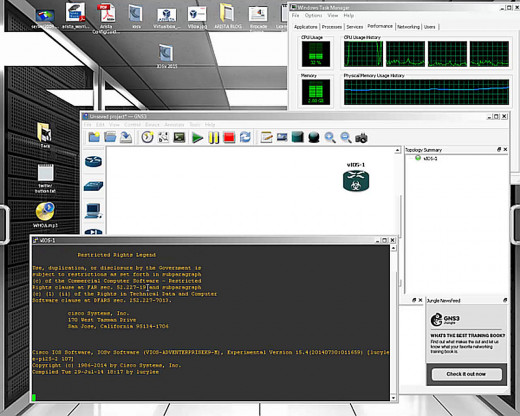Zoom in on the GNS3 canvas
The height and width of the screenshot is (416, 520).
click(330, 137)
